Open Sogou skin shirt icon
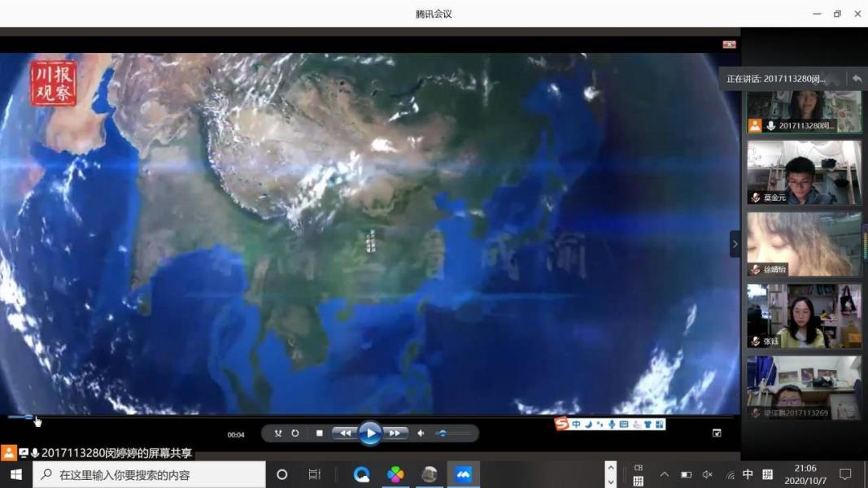 pyautogui.click(x=648, y=425)
